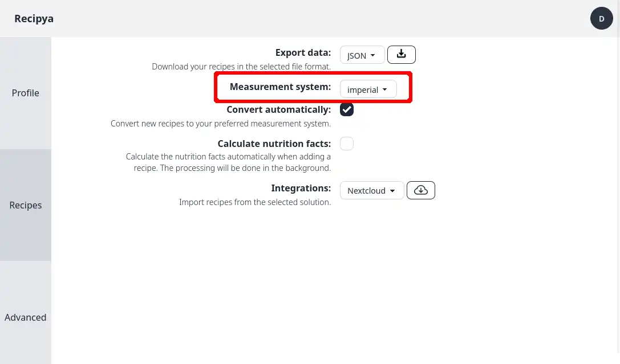Click the dropdown arrow beside Nextcloud

click(392, 191)
